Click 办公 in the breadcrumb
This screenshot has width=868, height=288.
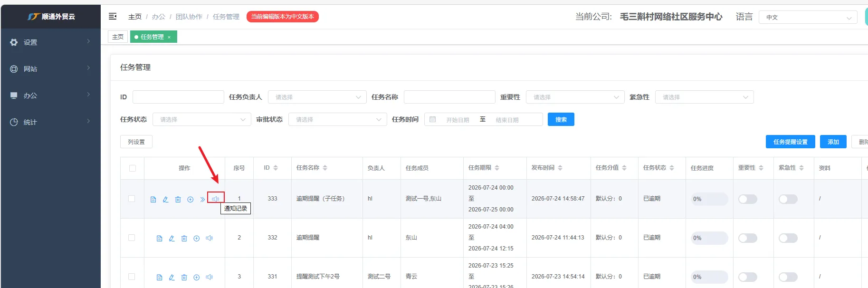[x=159, y=17]
